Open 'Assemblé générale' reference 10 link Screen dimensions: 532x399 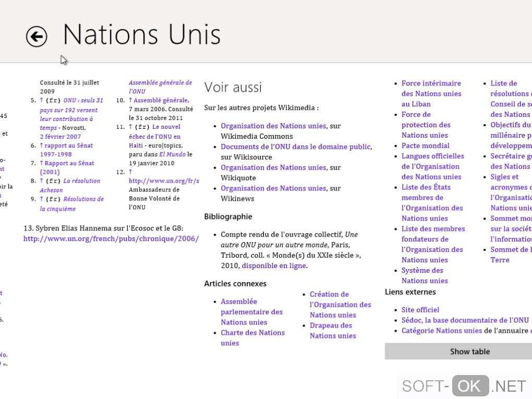(161, 100)
